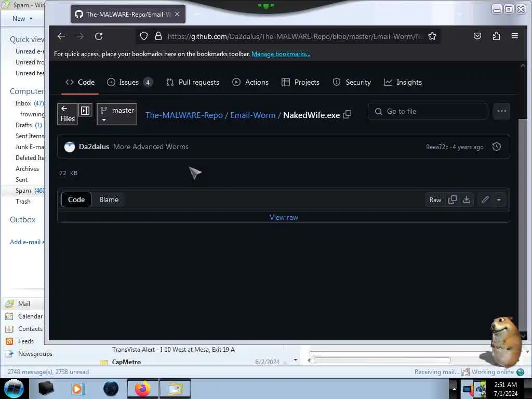Open Calendar in Windows Mail sidebar
Viewport: 532px width, 399px height.
click(x=24, y=316)
